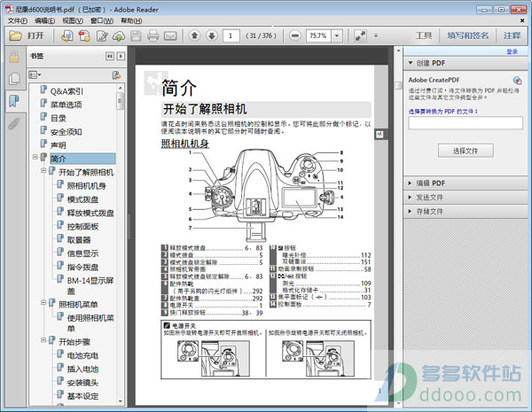Open the 文件(F) menu
Viewport: 532px width, 412px height.
(x=18, y=20)
